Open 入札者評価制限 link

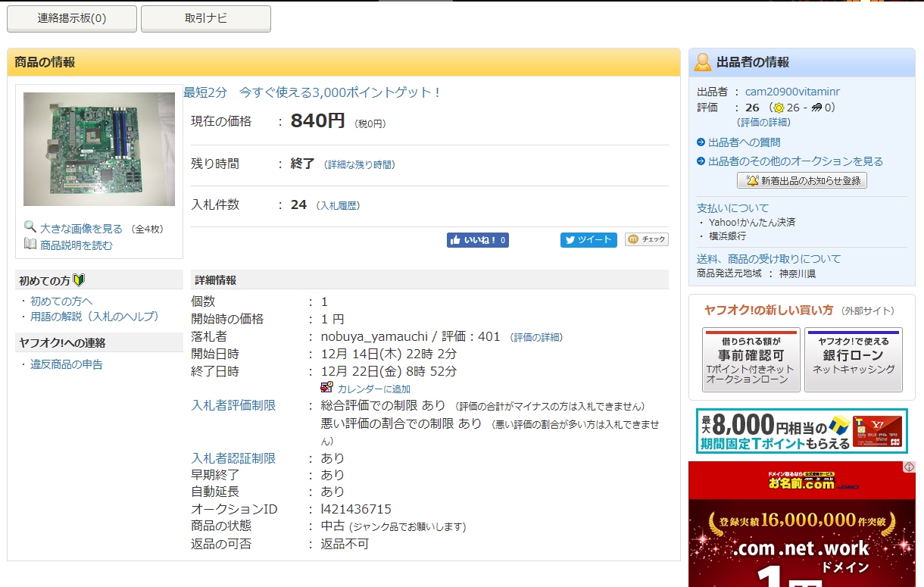[x=233, y=406]
